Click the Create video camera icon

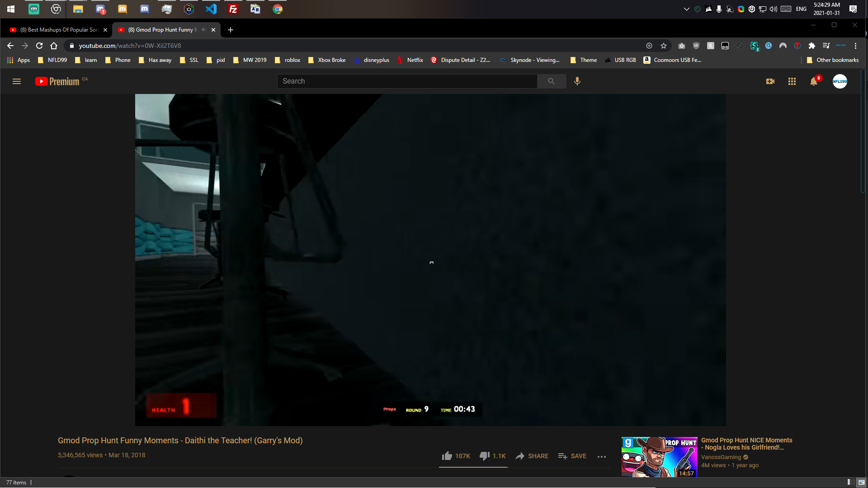770,81
